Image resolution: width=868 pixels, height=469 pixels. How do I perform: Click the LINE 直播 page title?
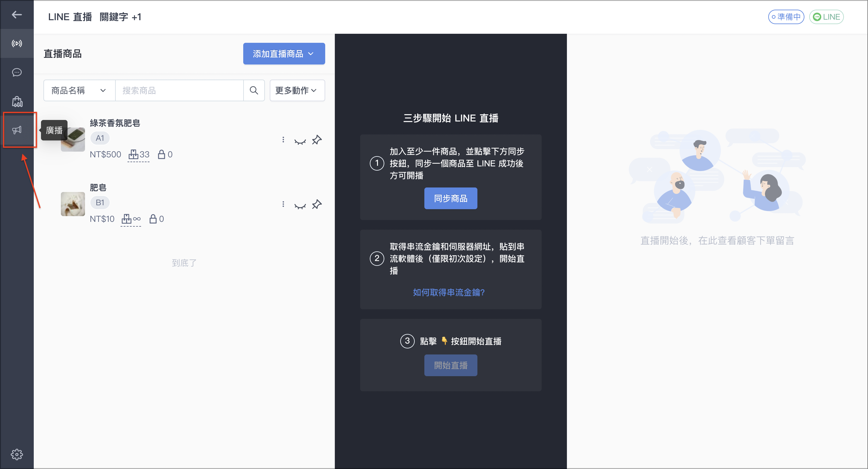click(x=70, y=17)
